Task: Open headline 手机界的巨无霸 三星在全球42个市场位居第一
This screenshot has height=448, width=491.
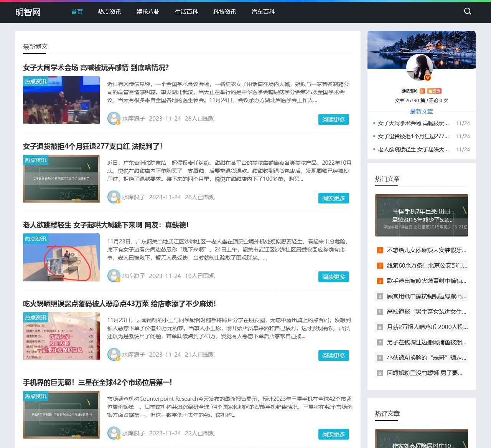Action: point(97,382)
